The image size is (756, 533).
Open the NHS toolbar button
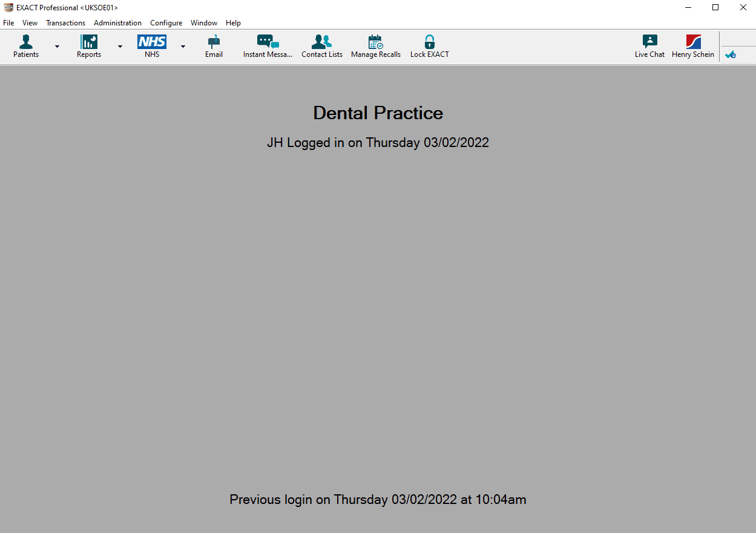point(152,47)
